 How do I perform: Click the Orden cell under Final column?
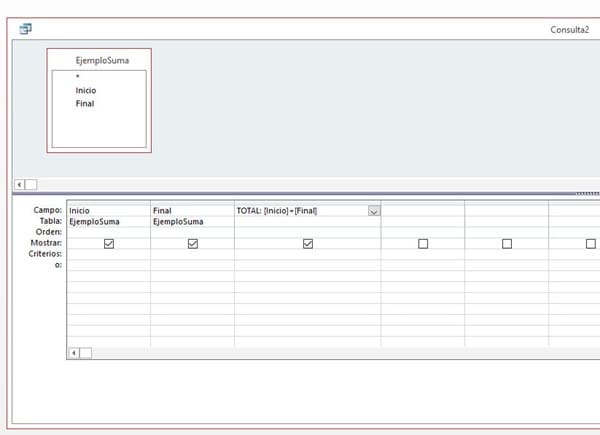(x=192, y=232)
